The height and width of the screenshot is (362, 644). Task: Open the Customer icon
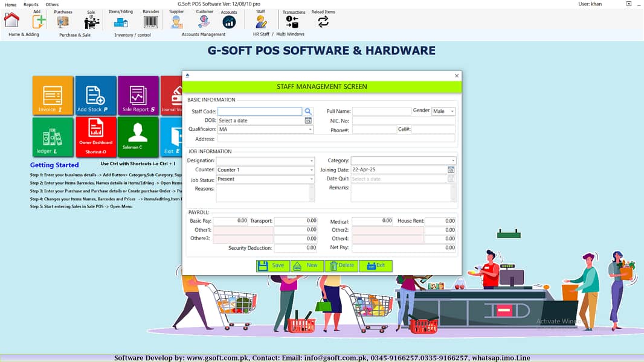204,21
